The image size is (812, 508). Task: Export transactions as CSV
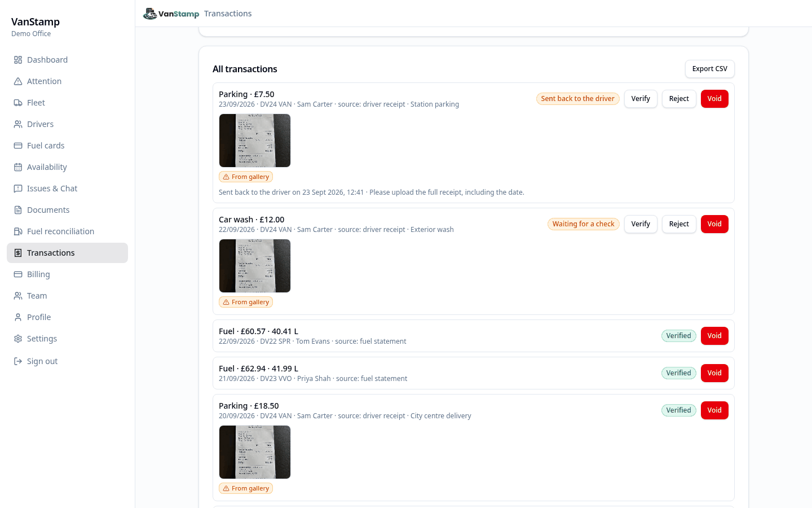click(709, 69)
